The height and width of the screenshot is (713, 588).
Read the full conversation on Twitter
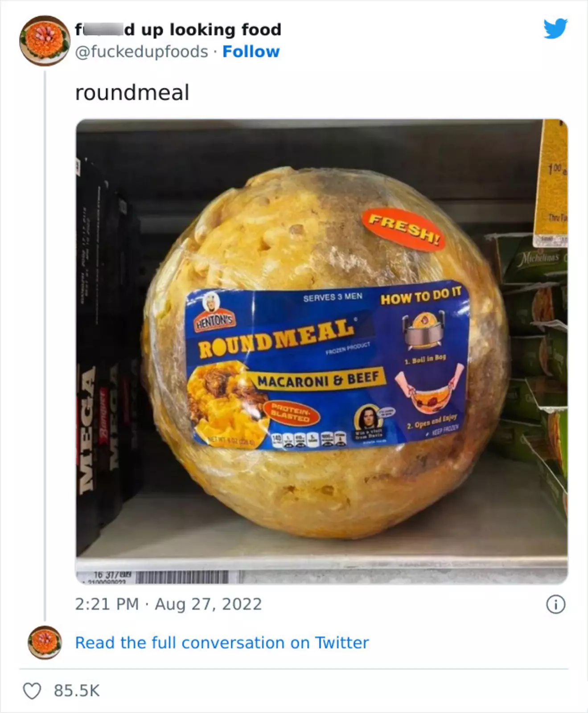coord(222,643)
